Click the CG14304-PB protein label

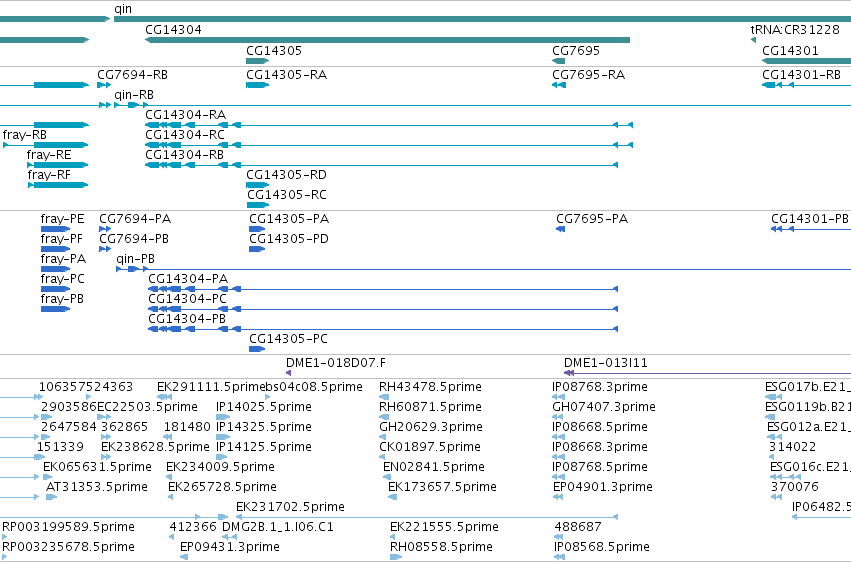pos(187,319)
